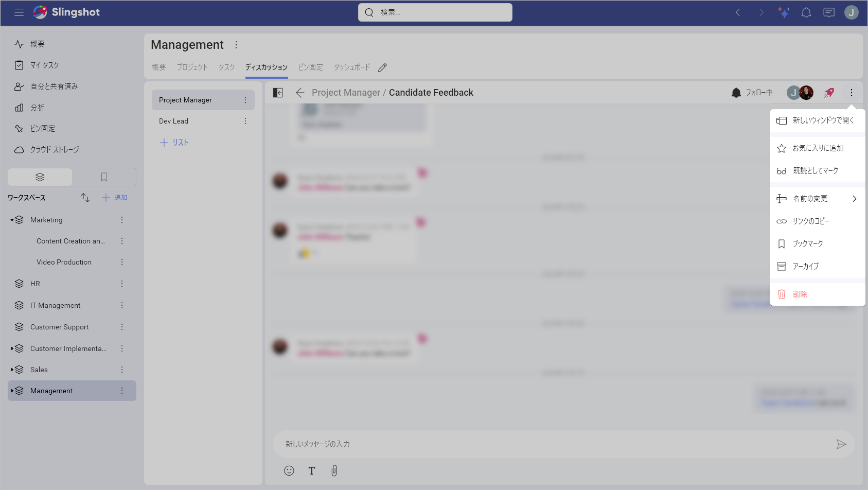Open notifications bell in top bar
868x490 pixels.
pyautogui.click(x=806, y=12)
